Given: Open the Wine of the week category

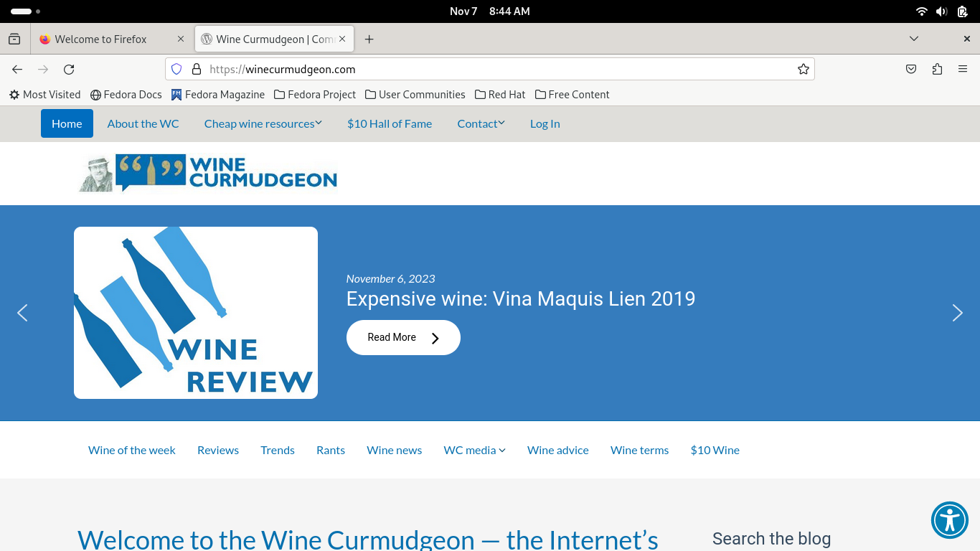Looking at the screenshot, I should coord(132,450).
